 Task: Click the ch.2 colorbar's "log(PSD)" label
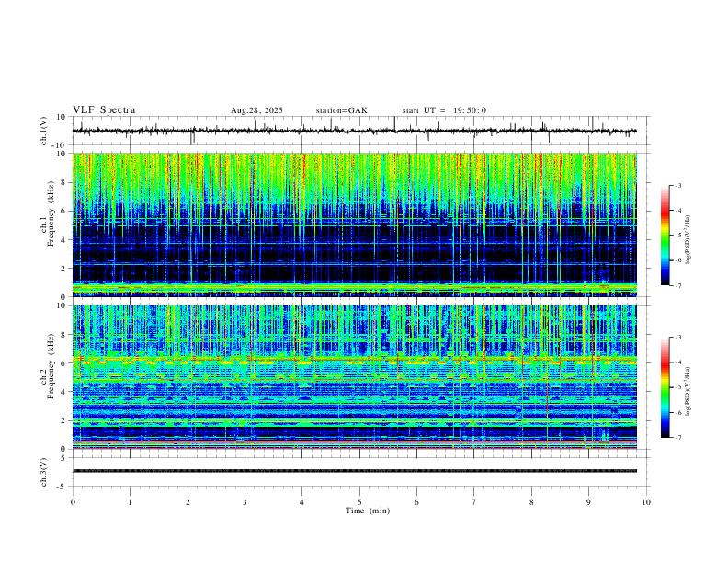click(x=688, y=391)
